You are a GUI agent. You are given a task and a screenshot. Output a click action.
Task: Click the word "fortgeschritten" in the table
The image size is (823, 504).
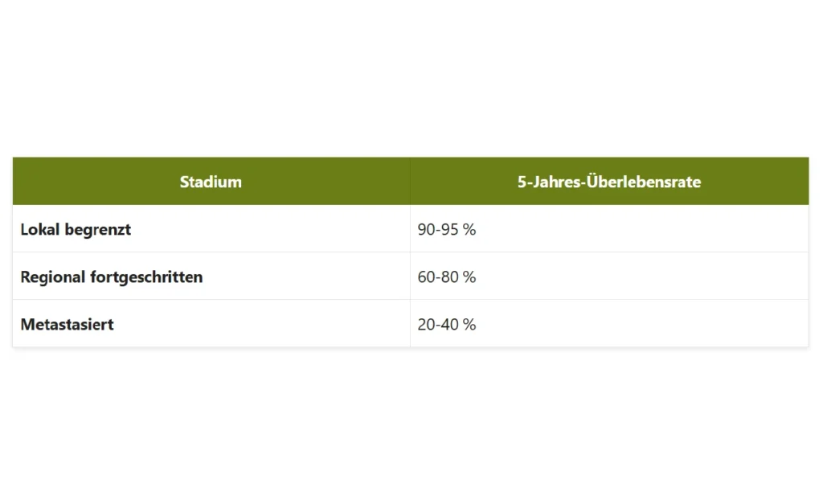(146, 277)
